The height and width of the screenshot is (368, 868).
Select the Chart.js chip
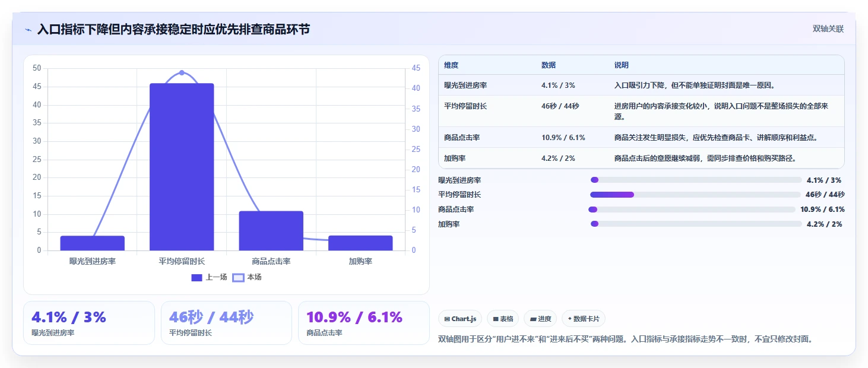pyautogui.click(x=460, y=319)
